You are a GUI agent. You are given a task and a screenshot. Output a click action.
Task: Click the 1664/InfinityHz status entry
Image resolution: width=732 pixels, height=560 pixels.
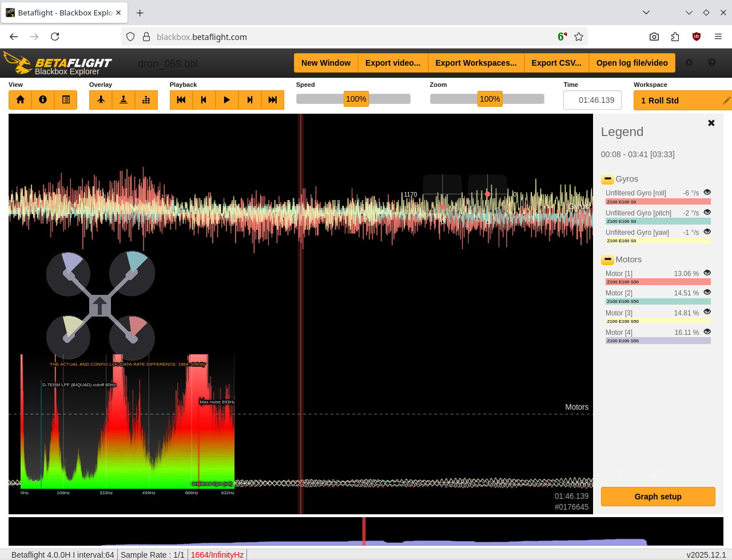pos(217,555)
